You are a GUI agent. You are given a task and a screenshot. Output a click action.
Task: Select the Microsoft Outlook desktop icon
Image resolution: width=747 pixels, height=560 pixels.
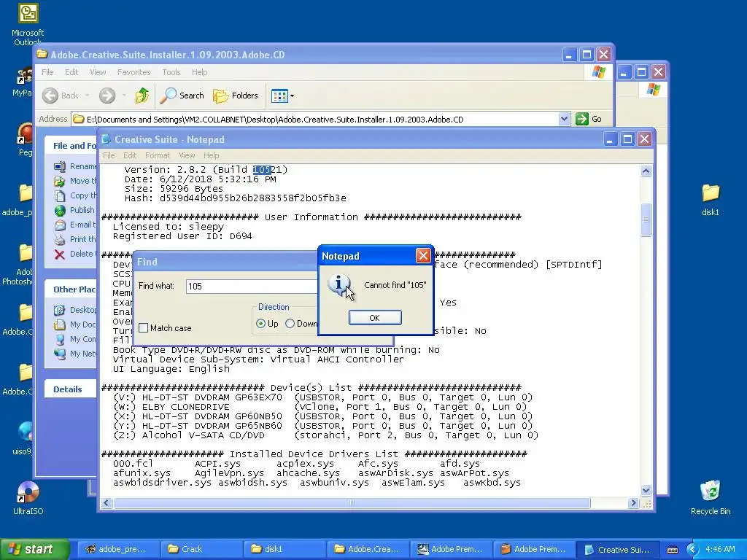tap(28, 24)
